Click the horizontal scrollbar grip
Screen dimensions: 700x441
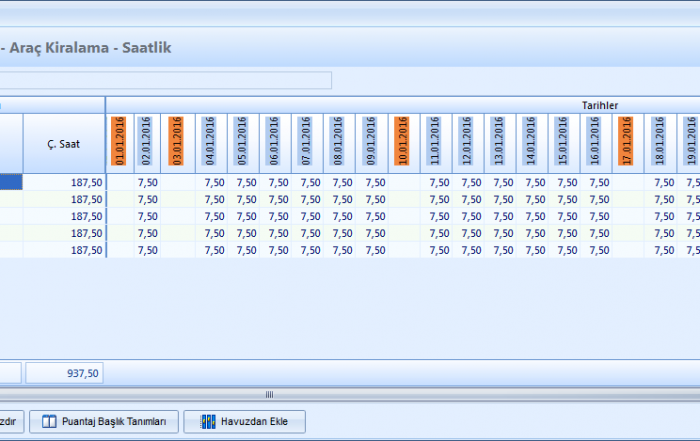click(x=268, y=394)
